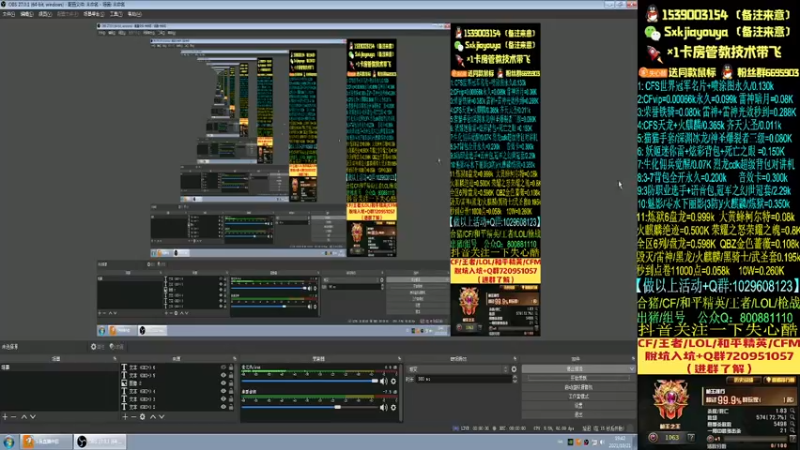Add a new source with plus icon
This screenshot has height=450, width=800.
(x=125, y=417)
